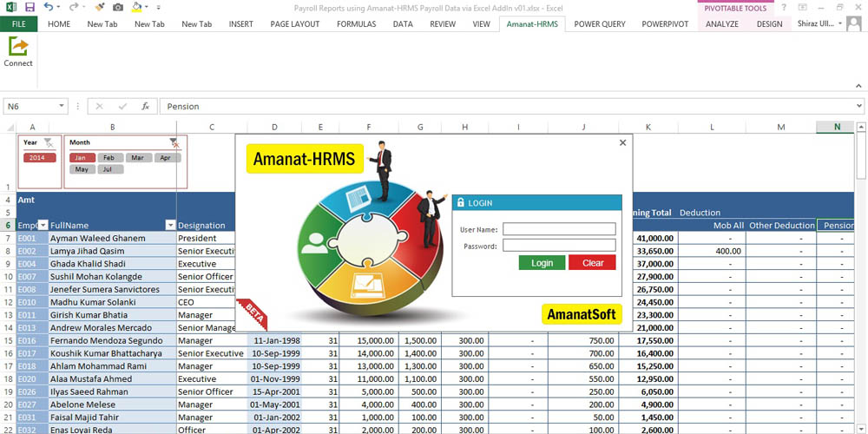
Task: Open the Fill Color dropdown arrow
Action: point(146,7)
